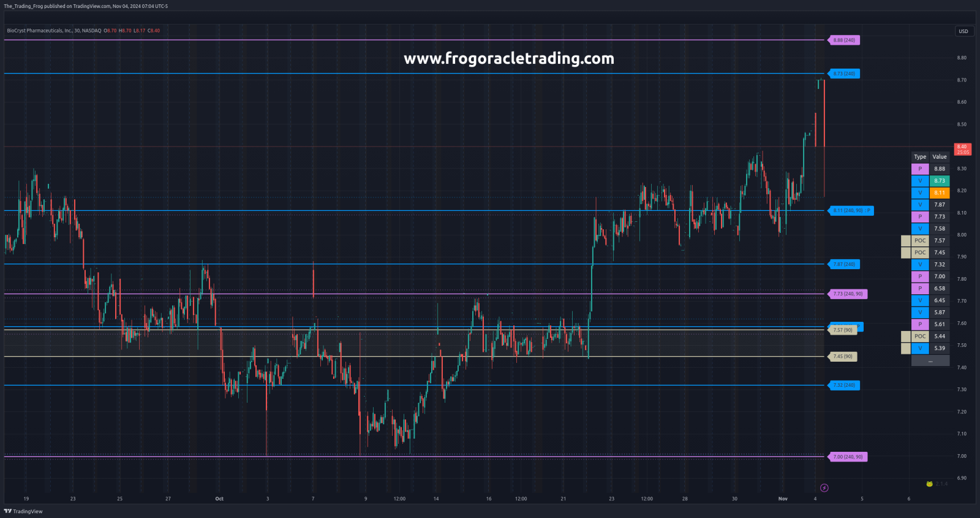
Task: Click the "Type" table header
Action: coord(920,157)
